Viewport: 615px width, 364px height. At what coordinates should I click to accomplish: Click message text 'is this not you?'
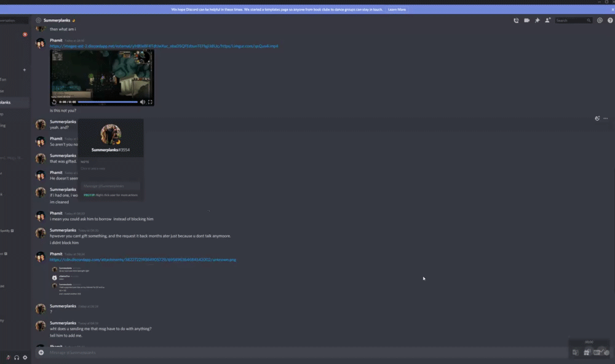63,111
